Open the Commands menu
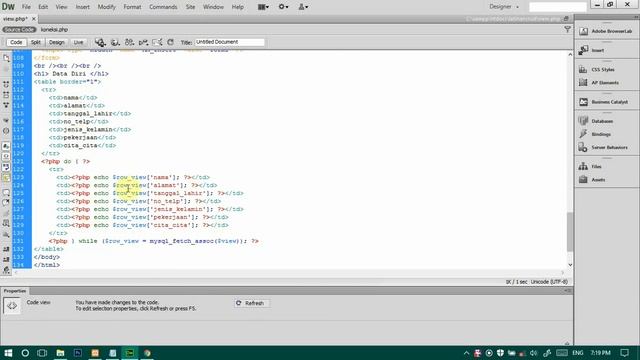 163,7
